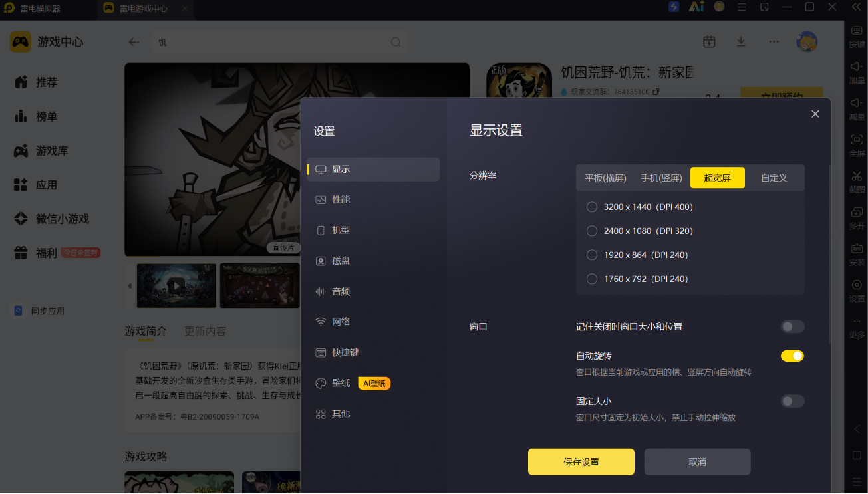Close the settings dialog with the X
Viewport: 868px width, 494px height.
(x=815, y=114)
